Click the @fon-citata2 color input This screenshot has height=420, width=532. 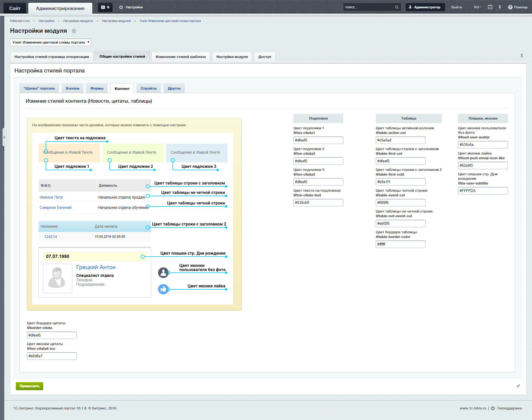(318, 161)
